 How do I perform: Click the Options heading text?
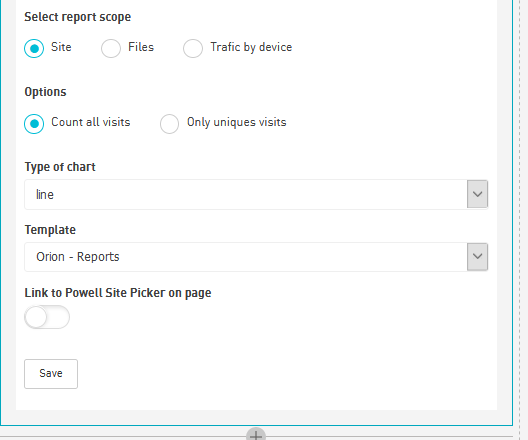click(x=45, y=92)
